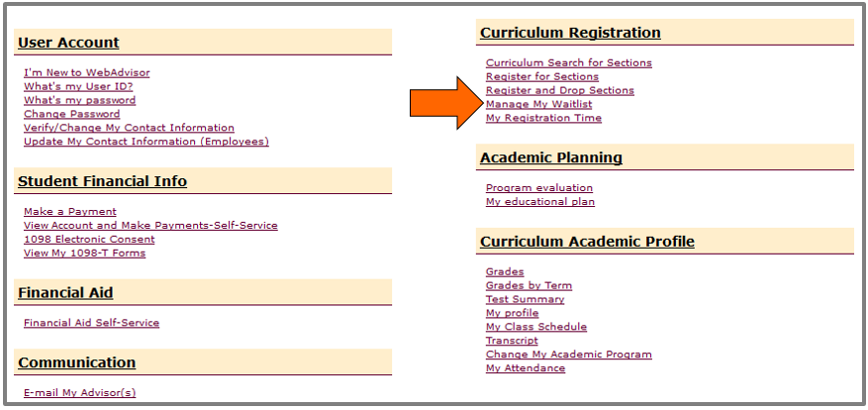Select the Change Password link
The image size is (868, 410).
click(x=71, y=114)
